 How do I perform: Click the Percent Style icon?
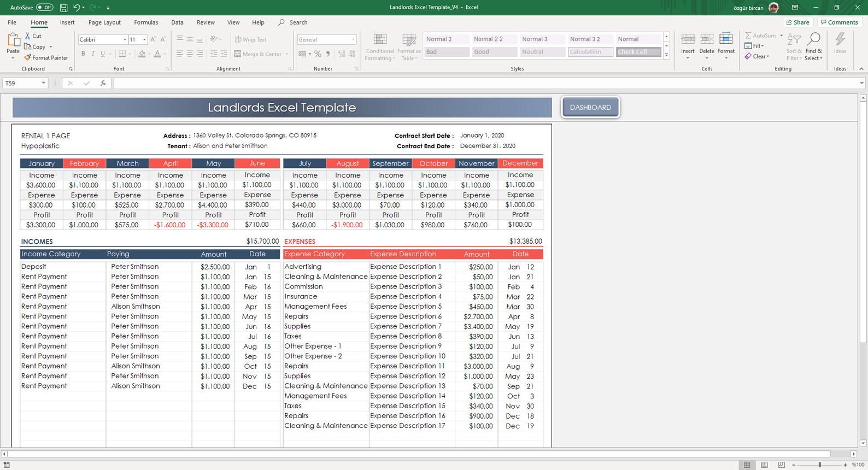[318, 54]
